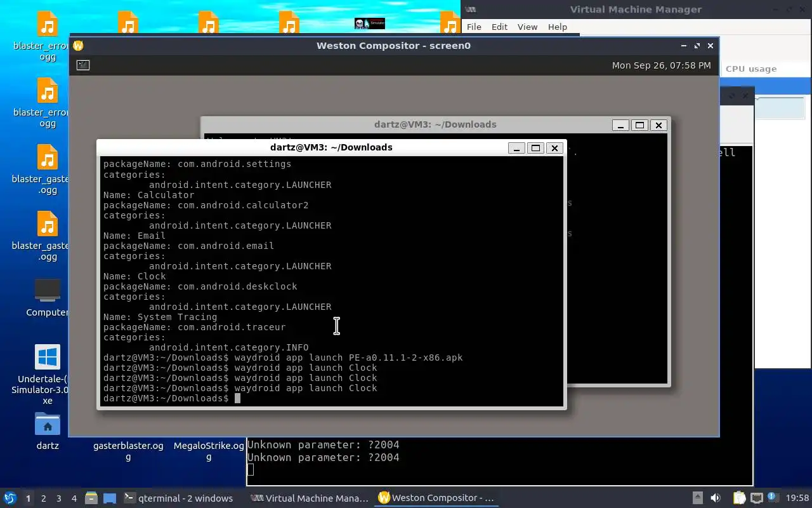Viewport: 812px width, 508px height.
Task: Click the Weston Compositor W logo icon
Action: point(78,46)
